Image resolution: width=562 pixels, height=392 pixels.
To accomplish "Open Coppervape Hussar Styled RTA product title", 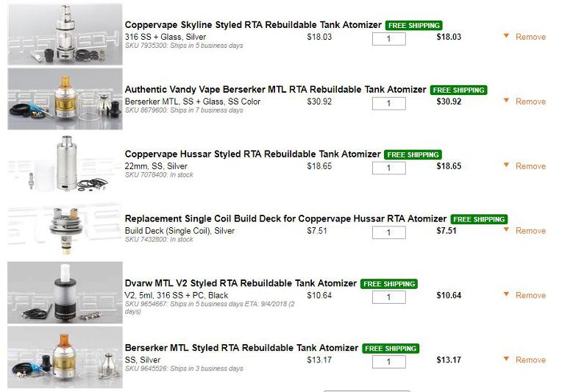I will pyautogui.click(x=252, y=154).
